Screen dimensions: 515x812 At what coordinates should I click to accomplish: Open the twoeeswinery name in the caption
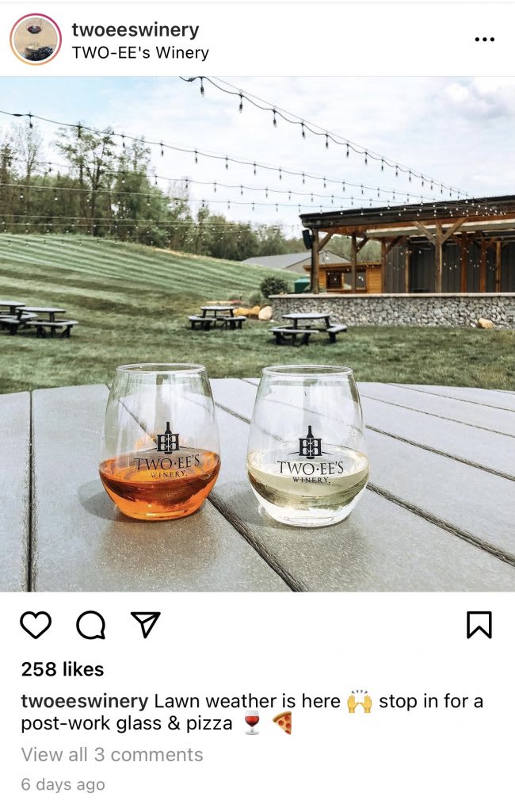(84, 701)
